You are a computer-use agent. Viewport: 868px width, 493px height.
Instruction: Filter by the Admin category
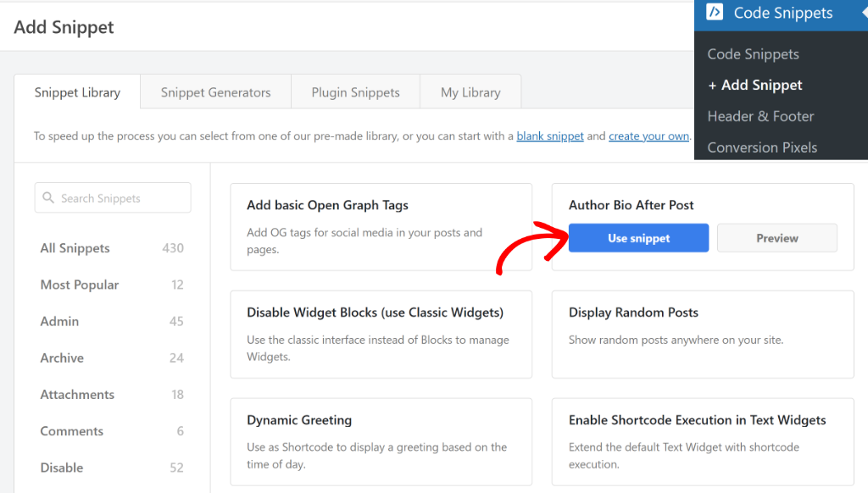pyautogui.click(x=59, y=321)
